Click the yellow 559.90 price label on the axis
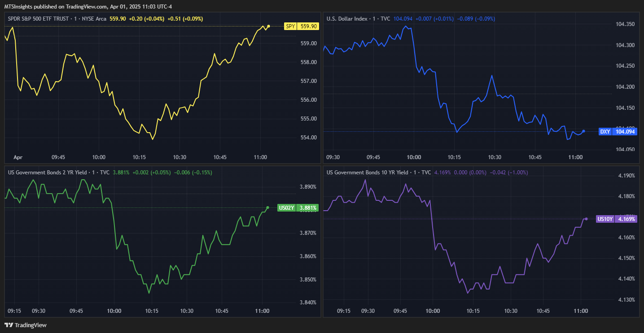Screen dimensions: 644x333 [308, 26]
